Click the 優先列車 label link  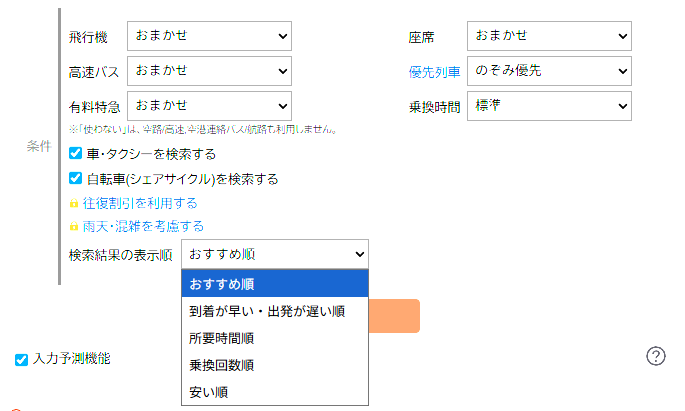[434, 72]
